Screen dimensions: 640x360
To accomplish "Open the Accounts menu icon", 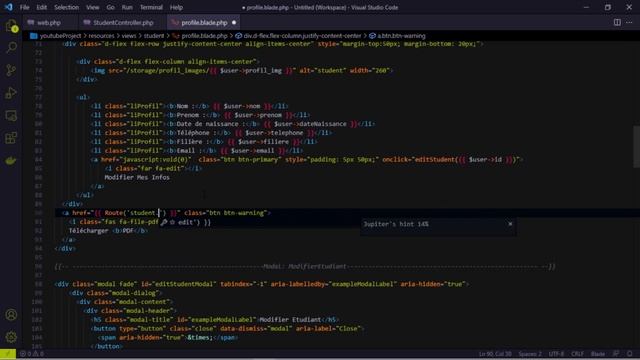I will point(11,315).
